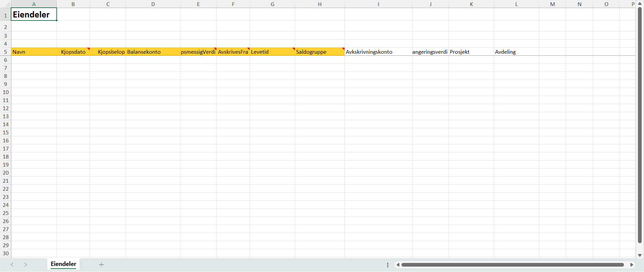Select the Navn header cell
644x272 pixels.
(34, 52)
